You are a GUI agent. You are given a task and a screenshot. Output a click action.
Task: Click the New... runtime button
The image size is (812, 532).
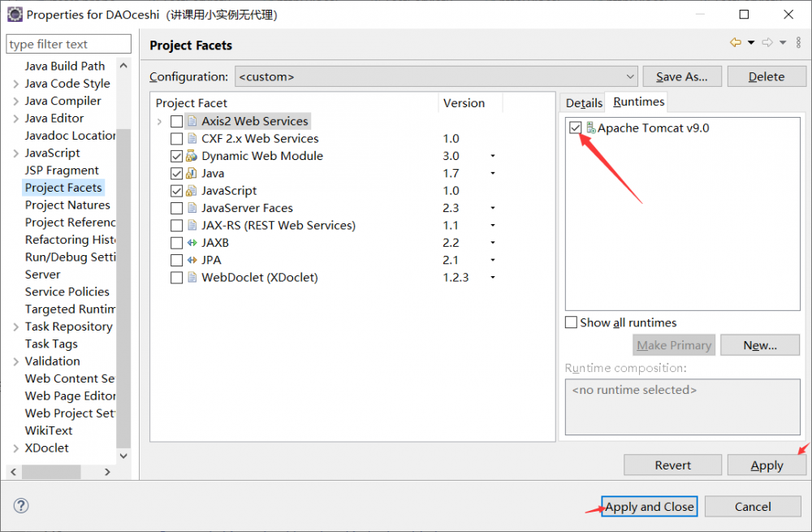pos(760,345)
